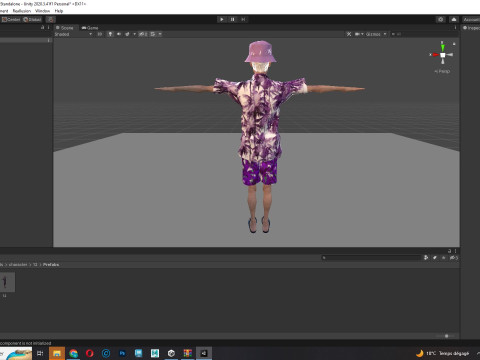Switch to the Game tab

90,28
